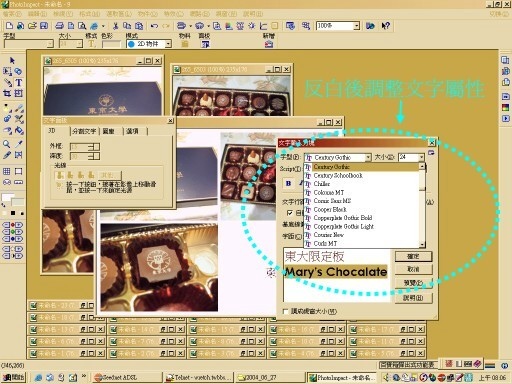
Task: Open the second (編輯) menu in menu bar
Action: click(37, 14)
